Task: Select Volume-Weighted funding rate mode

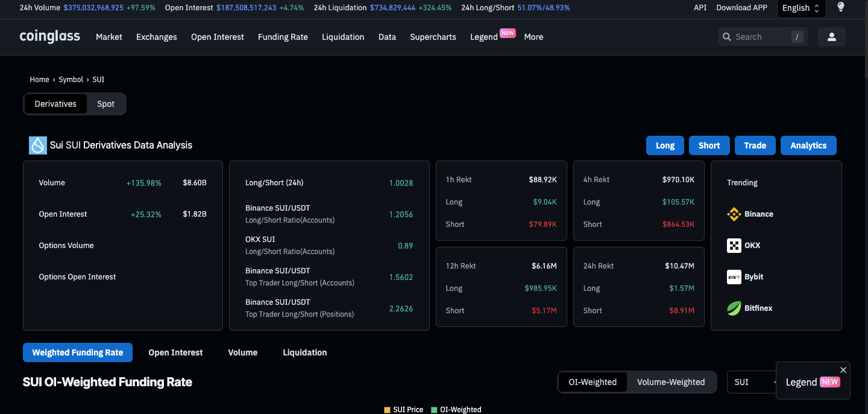Action: coord(670,382)
